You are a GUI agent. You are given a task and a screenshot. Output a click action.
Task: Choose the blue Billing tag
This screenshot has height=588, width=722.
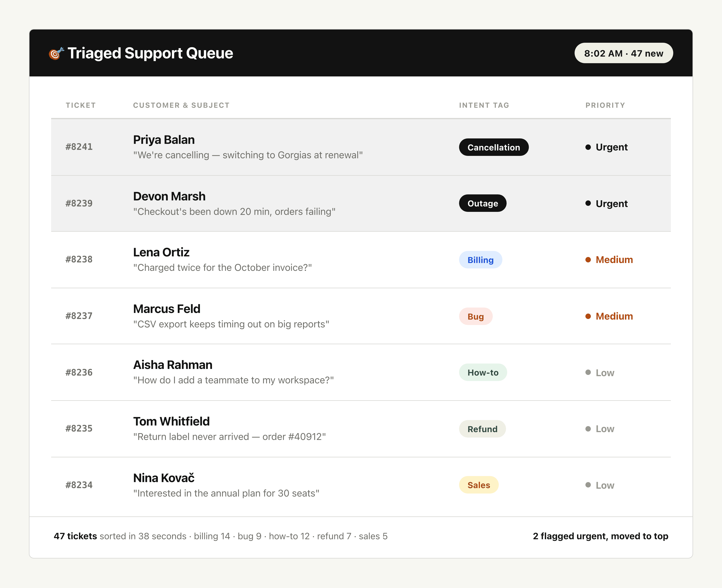click(481, 260)
